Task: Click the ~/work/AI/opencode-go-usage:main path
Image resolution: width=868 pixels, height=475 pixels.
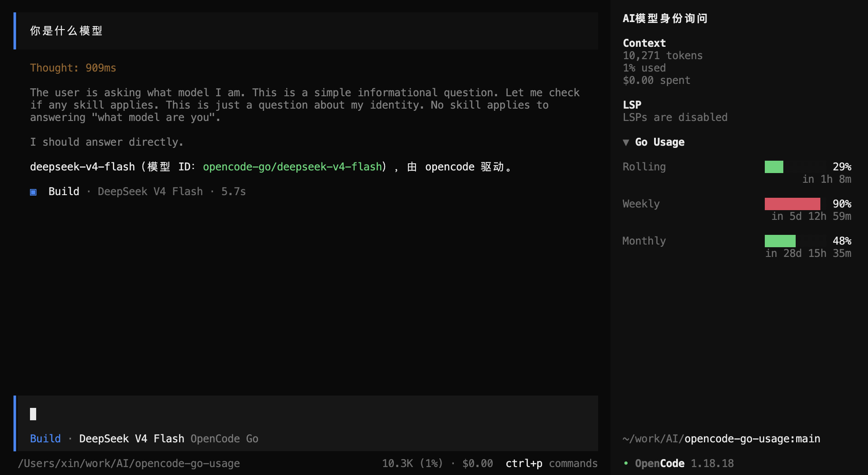Action: 722,439
